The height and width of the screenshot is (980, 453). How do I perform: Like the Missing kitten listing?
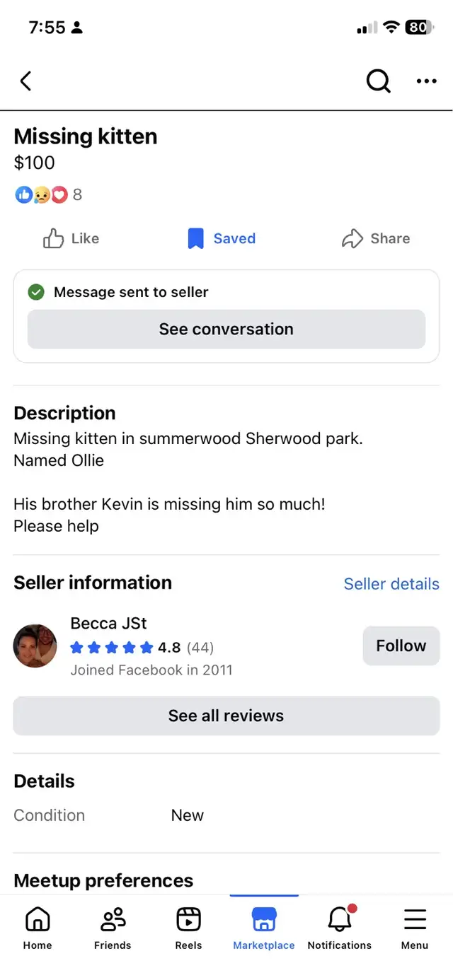coord(71,239)
